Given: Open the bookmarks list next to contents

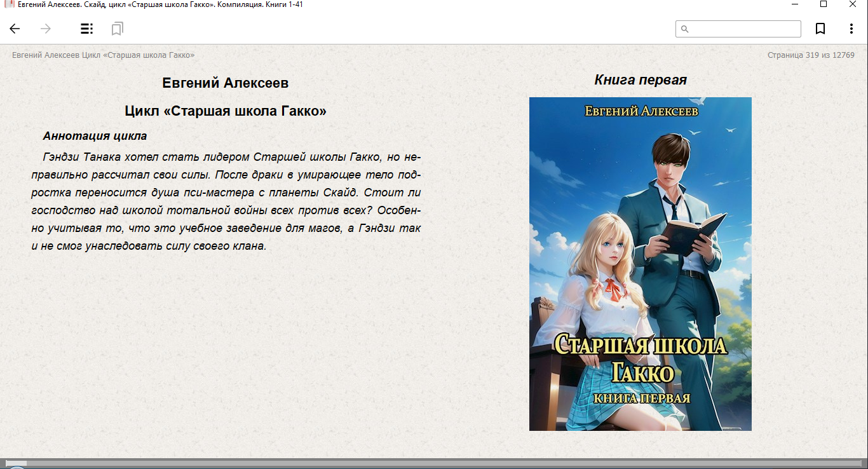Looking at the screenshot, I should (x=117, y=29).
